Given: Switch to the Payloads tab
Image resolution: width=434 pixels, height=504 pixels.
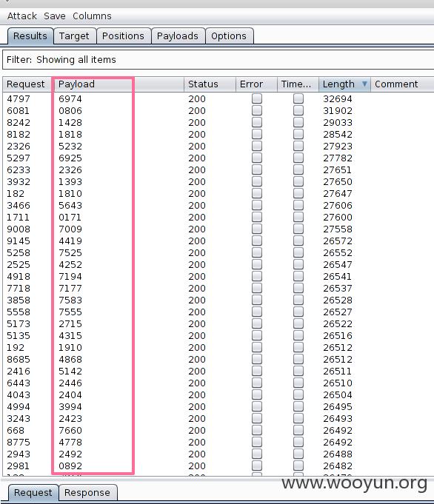Looking at the screenshot, I should [178, 36].
